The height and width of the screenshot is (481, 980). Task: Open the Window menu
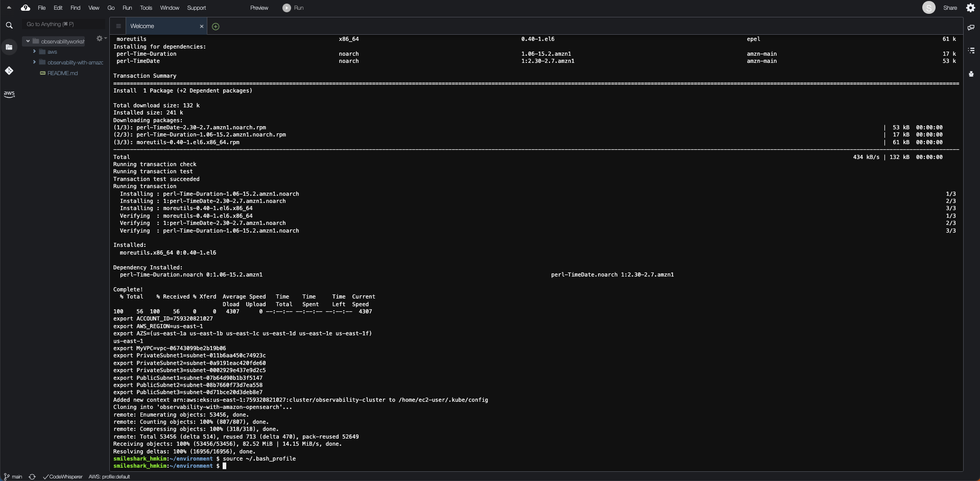(x=170, y=8)
